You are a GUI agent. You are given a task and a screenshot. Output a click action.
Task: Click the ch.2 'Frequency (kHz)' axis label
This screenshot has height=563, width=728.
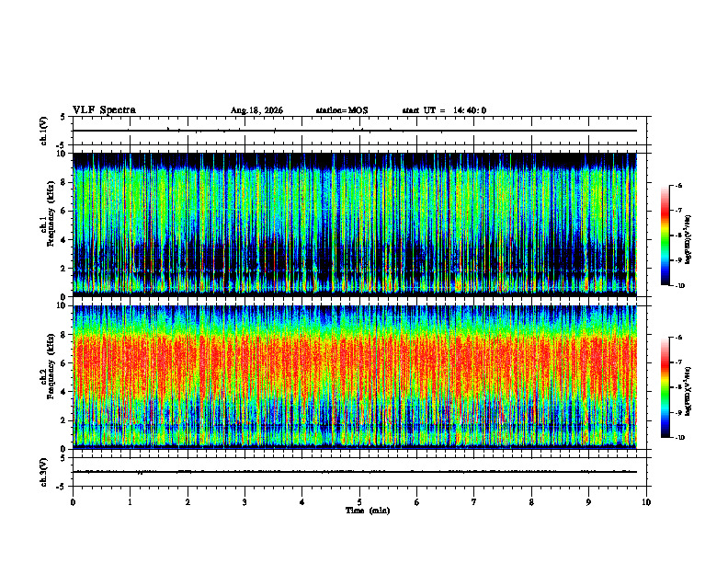pos(51,367)
